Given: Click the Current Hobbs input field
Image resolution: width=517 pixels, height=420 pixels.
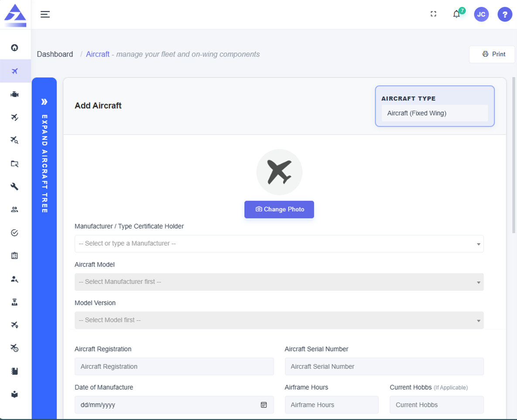Looking at the screenshot, I should 437,405.
